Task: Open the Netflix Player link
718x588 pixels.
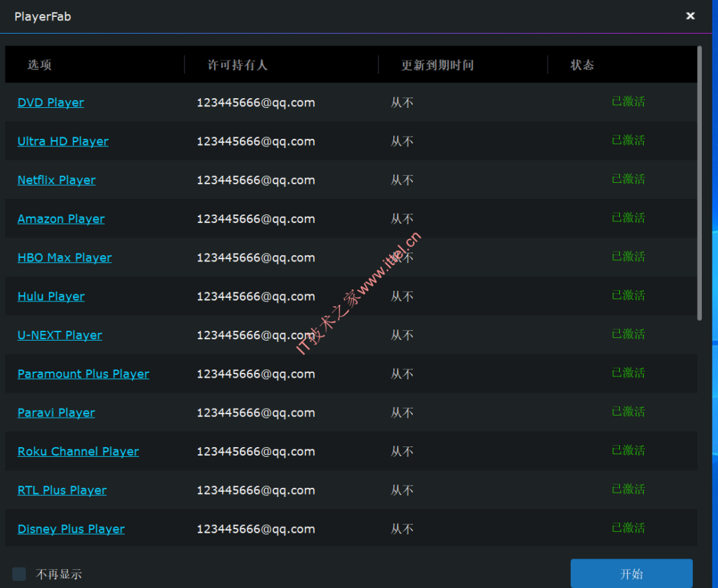Action: pos(56,180)
